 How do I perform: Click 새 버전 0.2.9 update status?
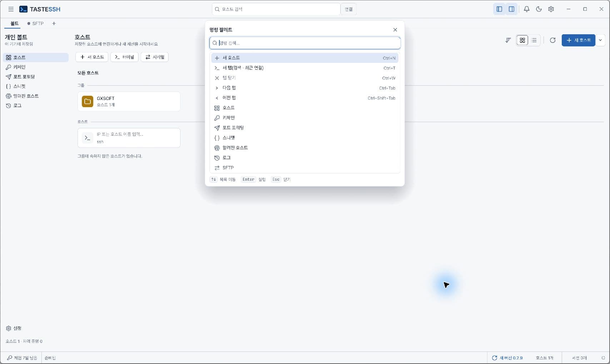tap(507, 358)
